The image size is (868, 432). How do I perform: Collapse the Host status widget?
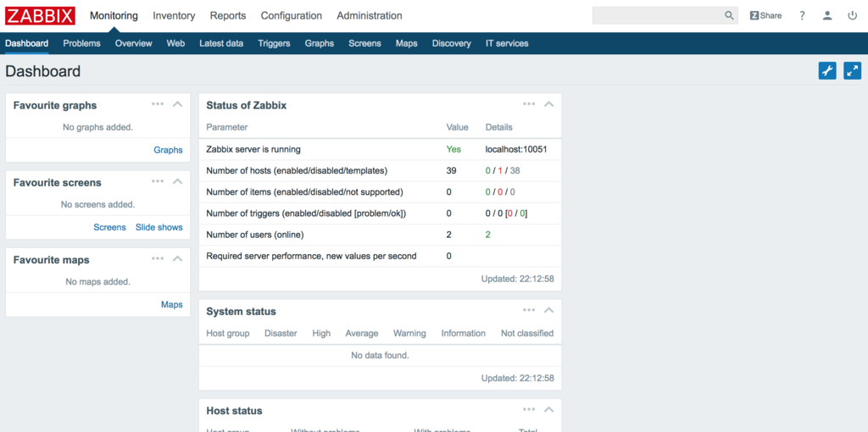point(548,410)
